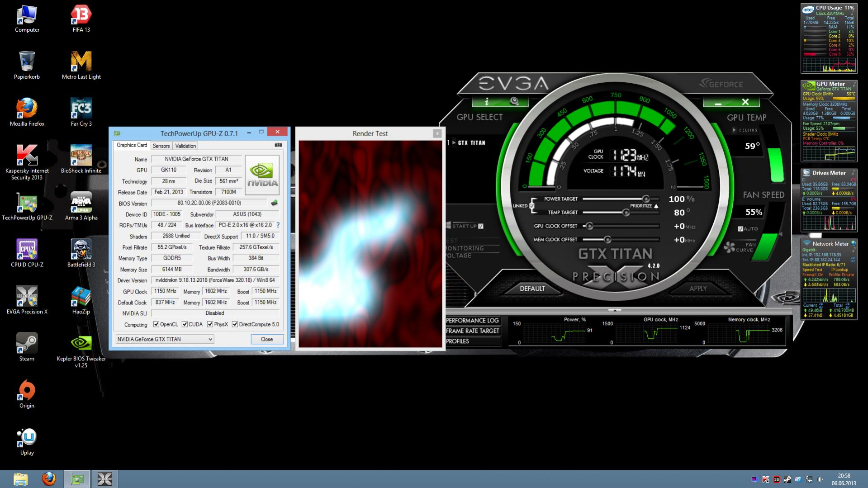Open the settings gear in EVGA Precision
This screenshot has height=488, width=868.
pyautogui.click(x=514, y=101)
